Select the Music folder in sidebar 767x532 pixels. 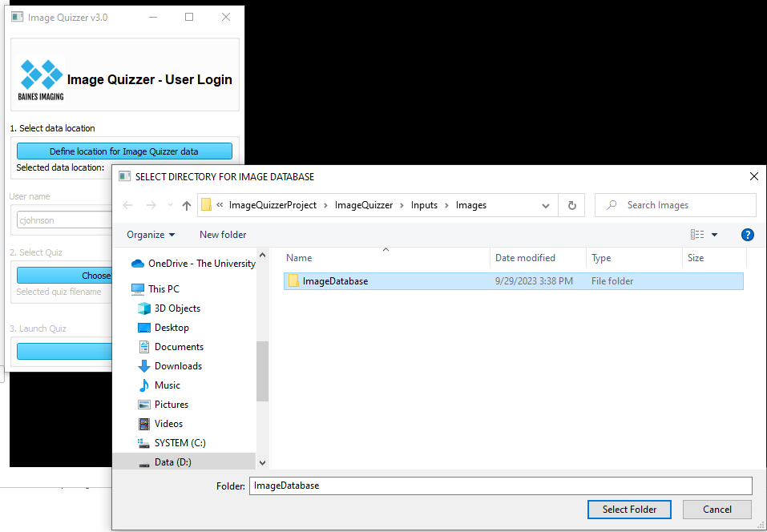coord(167,385)
